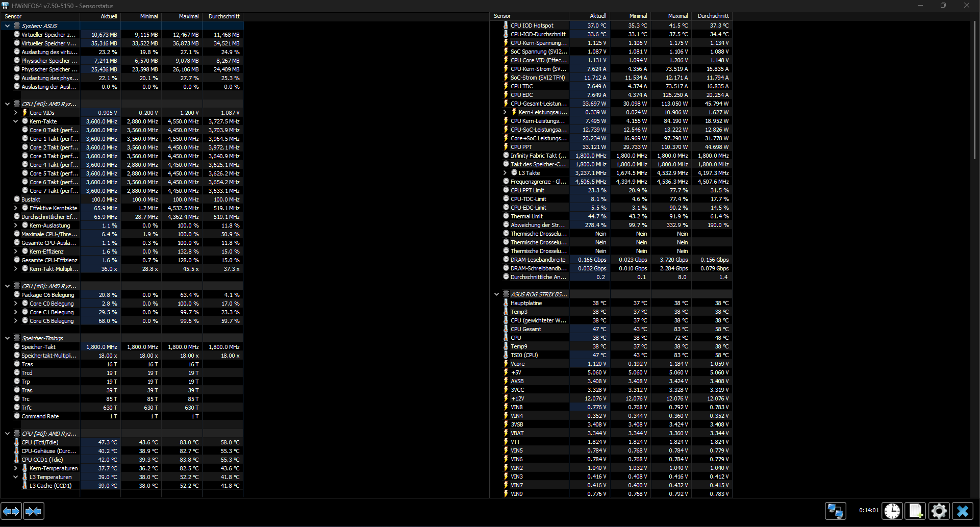The image size is (980, 527).
Task: Click the lightning bolt icon beside Vcore
Action: (506, 364)
